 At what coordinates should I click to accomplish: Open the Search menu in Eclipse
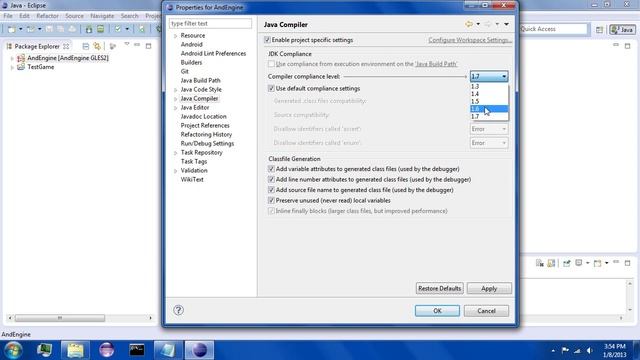click(129, 16)
